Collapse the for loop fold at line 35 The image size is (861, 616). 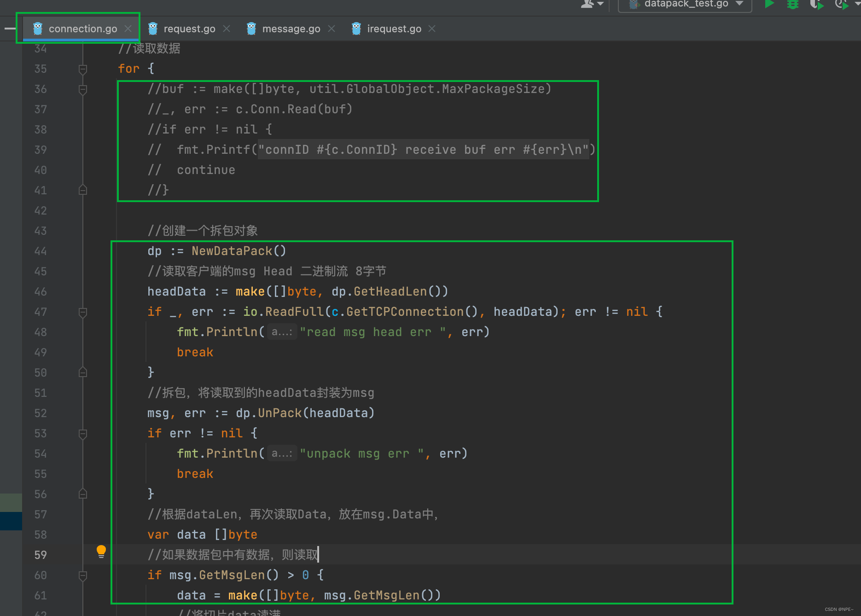point(83,69)
